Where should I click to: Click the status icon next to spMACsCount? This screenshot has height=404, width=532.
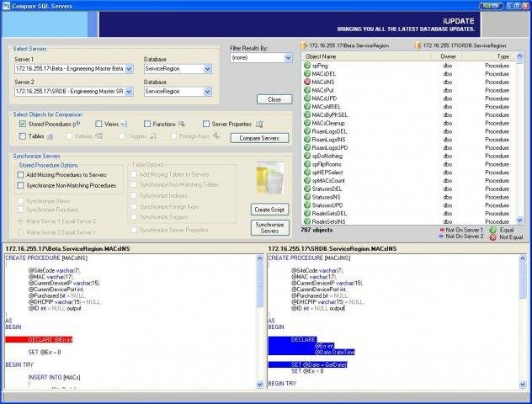[307, 180]
